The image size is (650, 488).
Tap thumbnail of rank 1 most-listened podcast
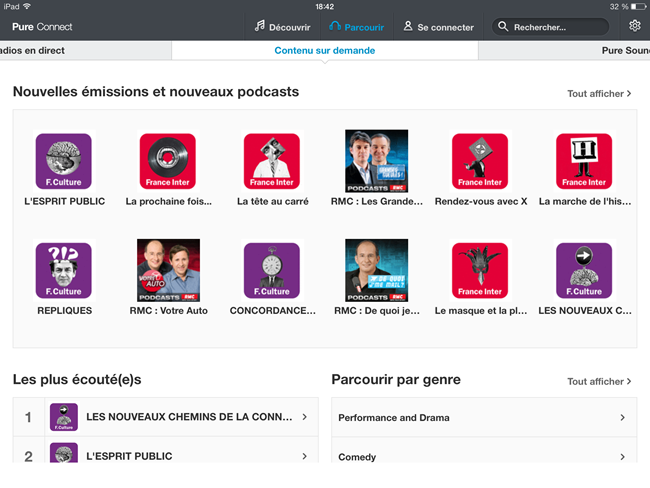point(64,417)
